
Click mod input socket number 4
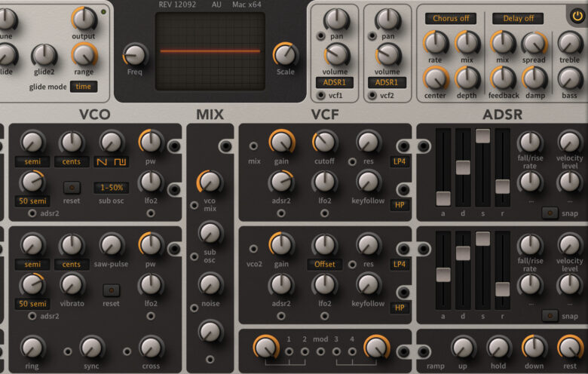pos(352,351)
